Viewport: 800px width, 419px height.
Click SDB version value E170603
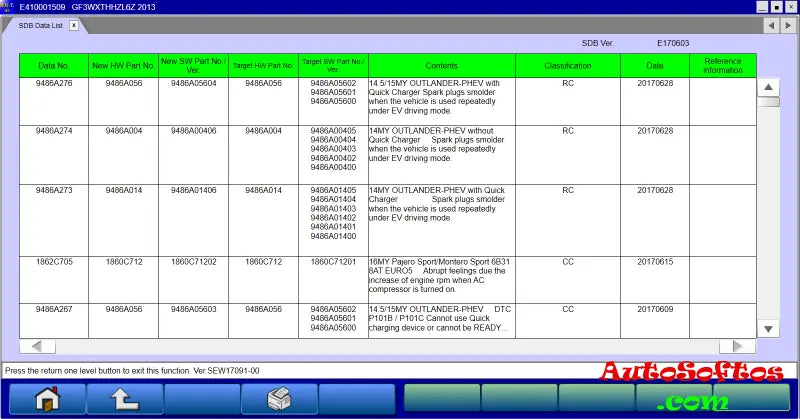coord(673,43)
